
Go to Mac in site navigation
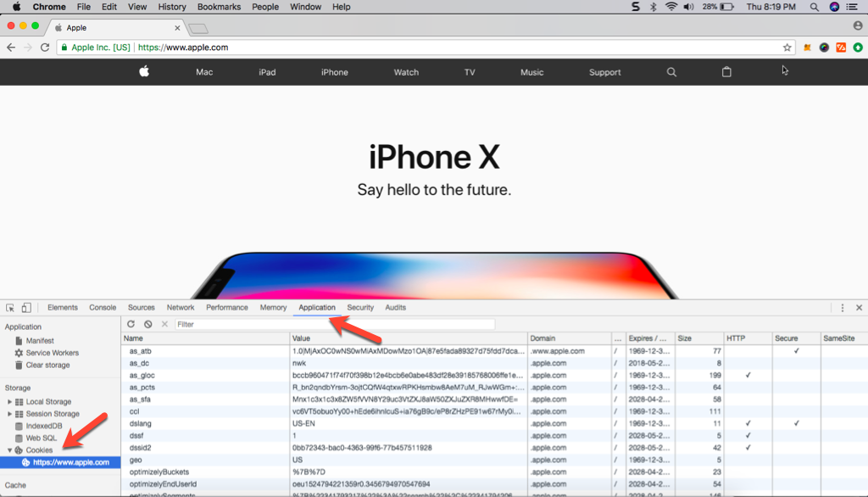pos(204,72)
